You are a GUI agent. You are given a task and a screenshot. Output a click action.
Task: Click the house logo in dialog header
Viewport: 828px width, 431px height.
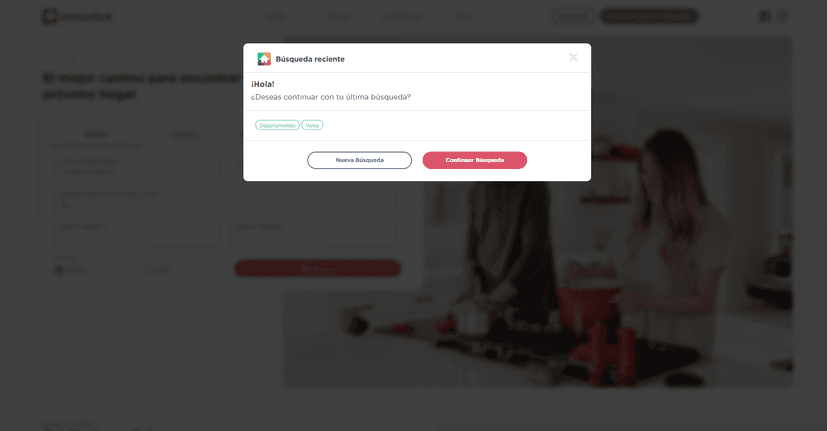(x=264, y=59)
